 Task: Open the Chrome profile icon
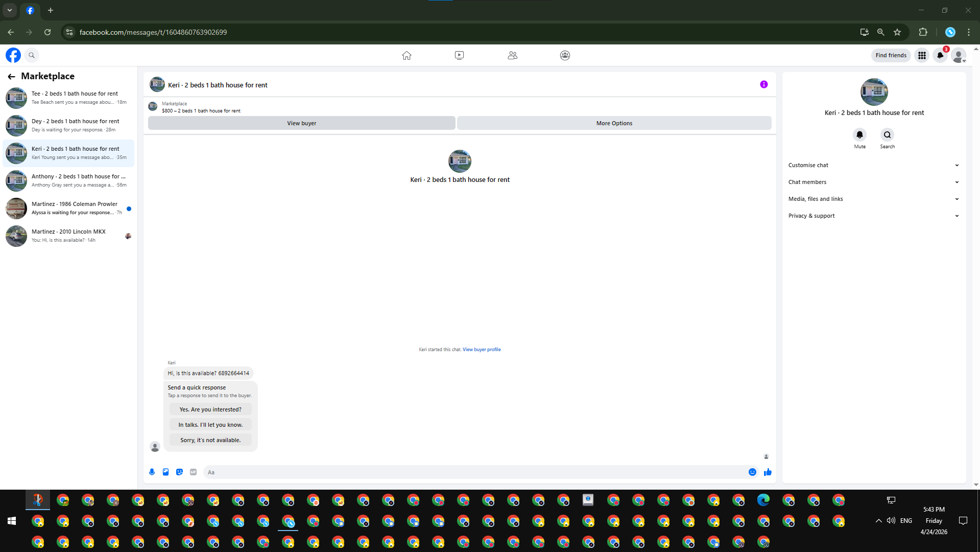tap(950, 32)
